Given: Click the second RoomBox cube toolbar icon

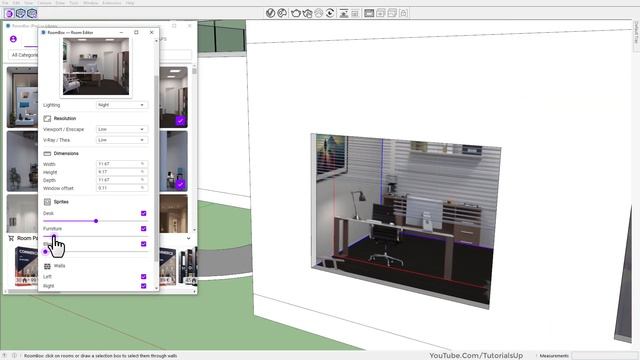Looking at the screenshot, I should (x=20, y=13).
